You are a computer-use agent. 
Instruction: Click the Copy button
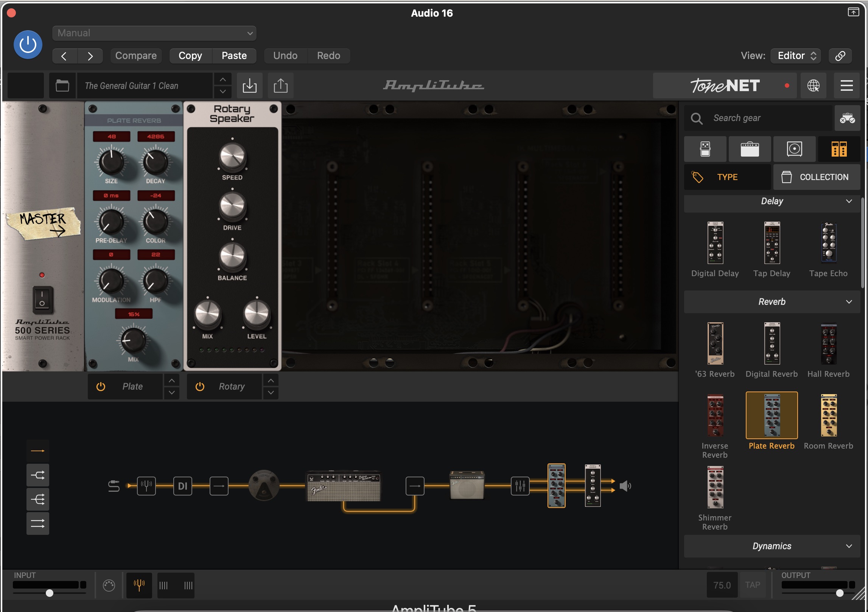coord(190,56)
